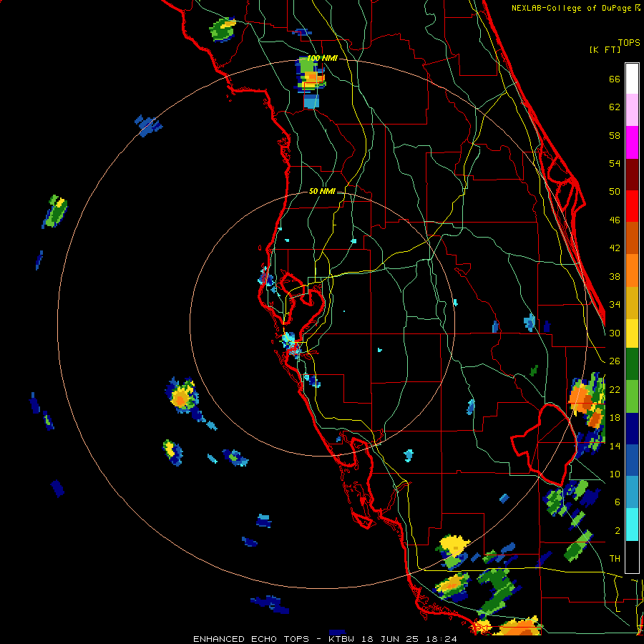
Task: Click the legend value 42
Action: [x=615, y=248]
